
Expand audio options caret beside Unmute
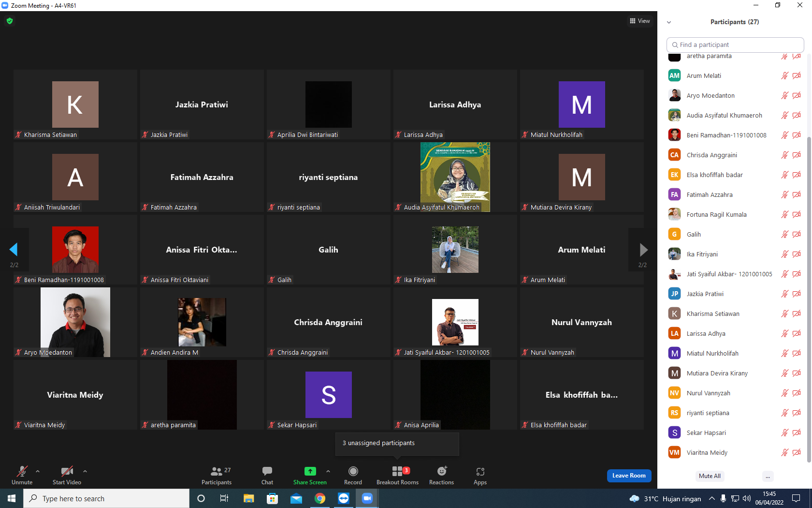coord(38,471)
